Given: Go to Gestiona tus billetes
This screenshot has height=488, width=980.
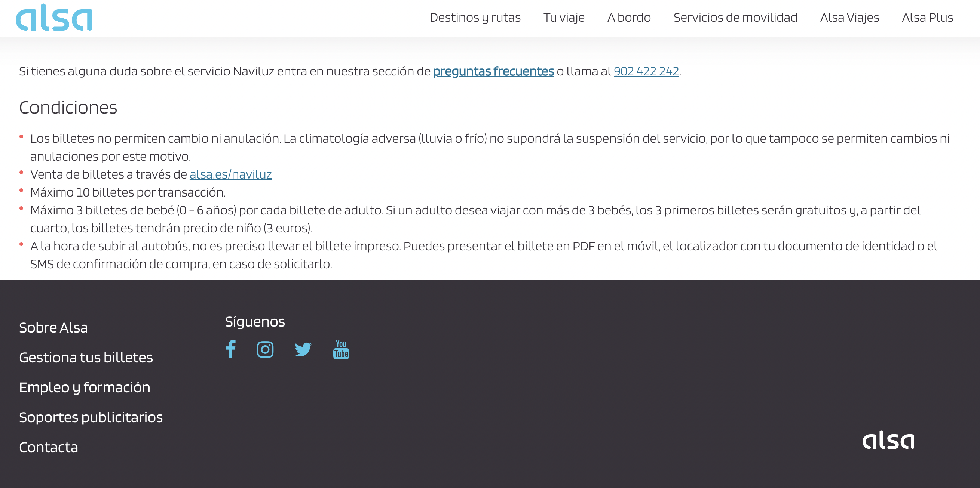Looking at the screenshot, I should point(86,357).
